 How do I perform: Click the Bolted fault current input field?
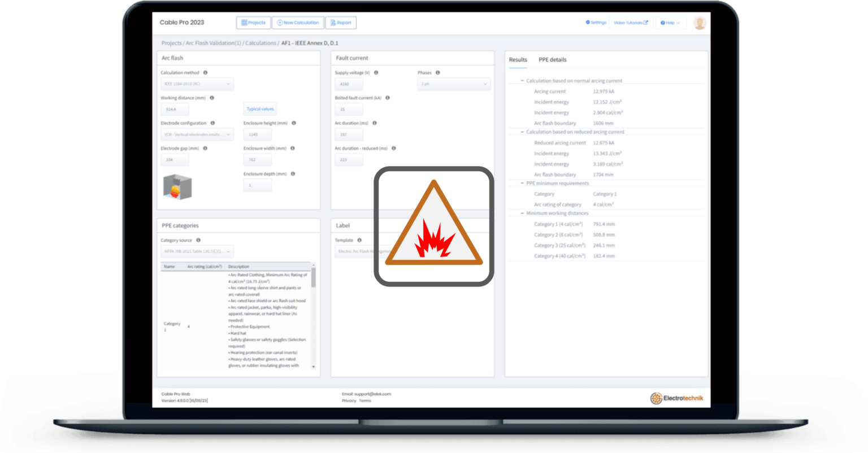click(349, 109)
